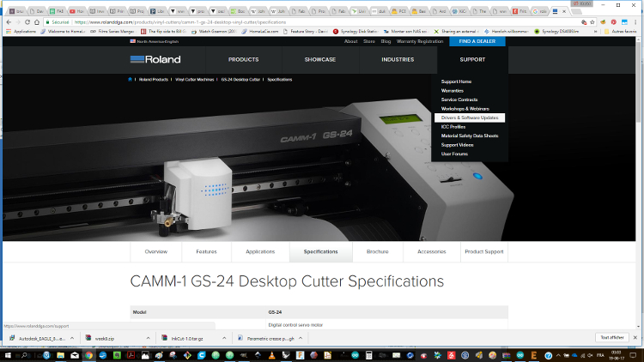644x362 pixels.
Task: Open North America-English region selector
Action: coord(155,41)
